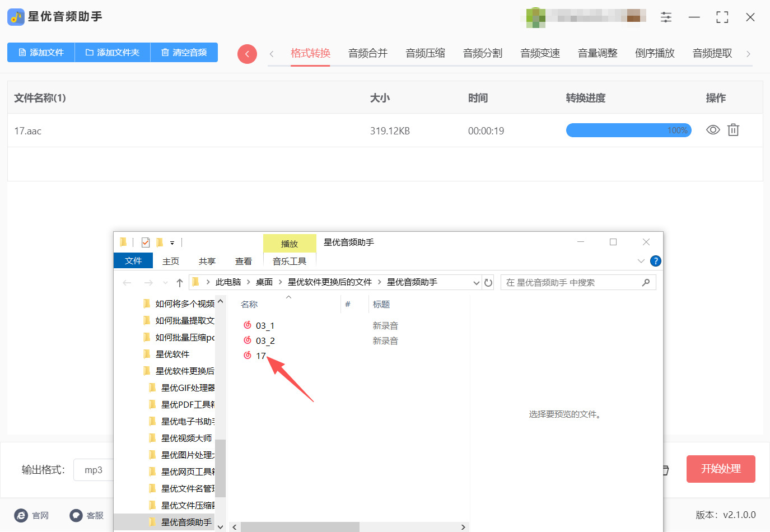The height and width of the screenshot is (532, 770).
Task: Switch to the 音频合并 tab
Action: (367, 53)
